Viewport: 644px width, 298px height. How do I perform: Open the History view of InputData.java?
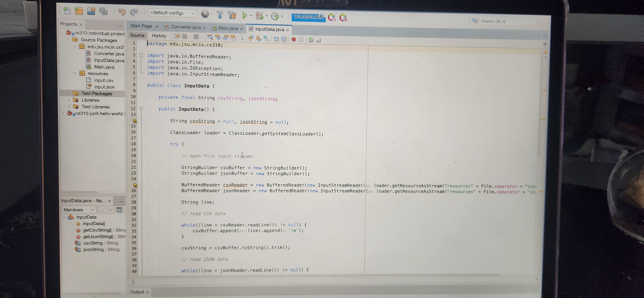[159, 36]
